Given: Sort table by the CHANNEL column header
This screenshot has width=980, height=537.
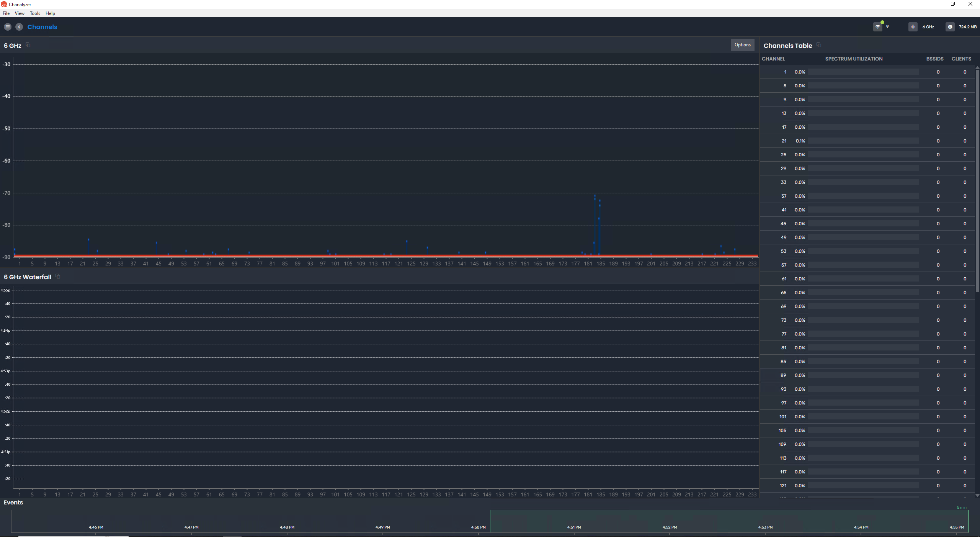Looking at the screenshot, I should point(773,59).
